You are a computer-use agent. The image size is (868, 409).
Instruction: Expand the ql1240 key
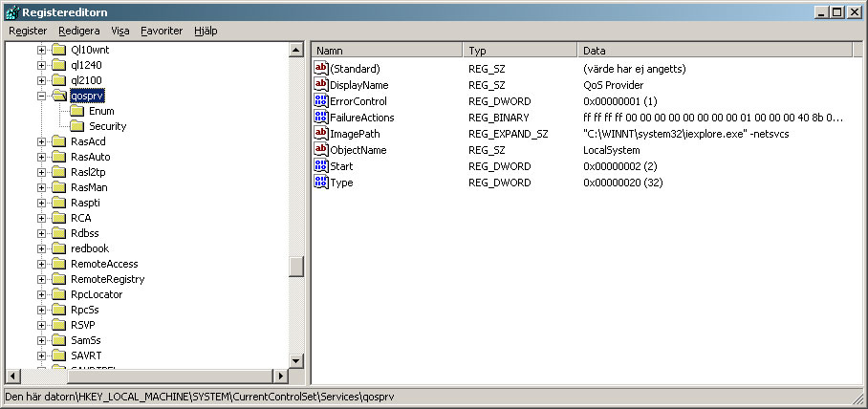tap(41, 65)
